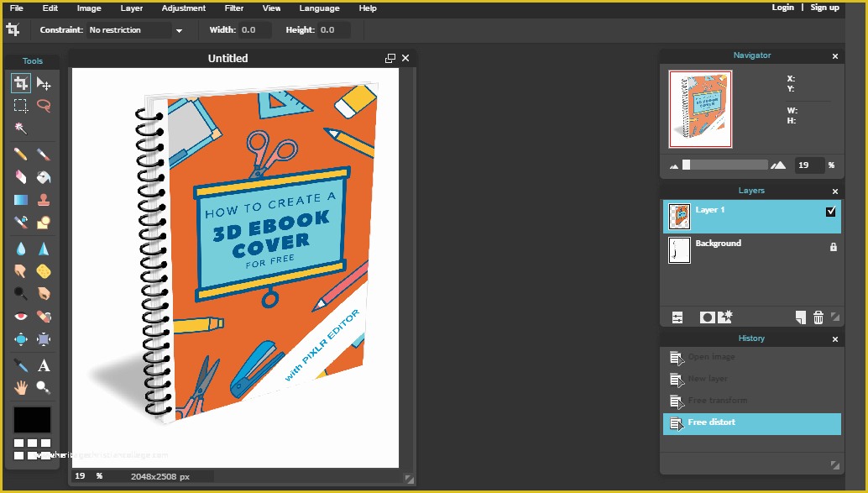Screen dimensions: 868x493
Task: Click the black foreground color swatch
Action: (32, 420)
